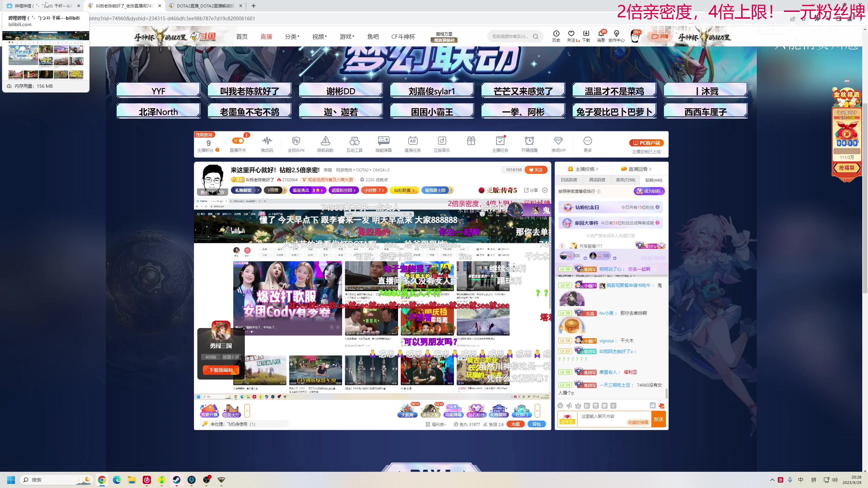868x488 pixels.
Task: Click 举报 report link
Action: [x=328, y=170]
